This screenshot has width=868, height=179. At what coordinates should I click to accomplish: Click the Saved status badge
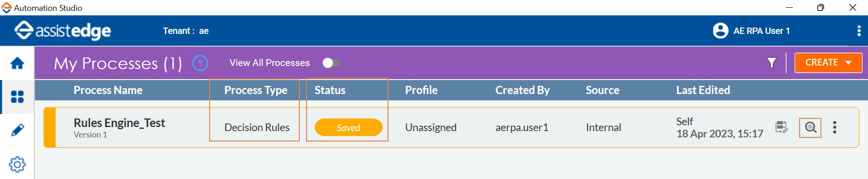[348, 127]
